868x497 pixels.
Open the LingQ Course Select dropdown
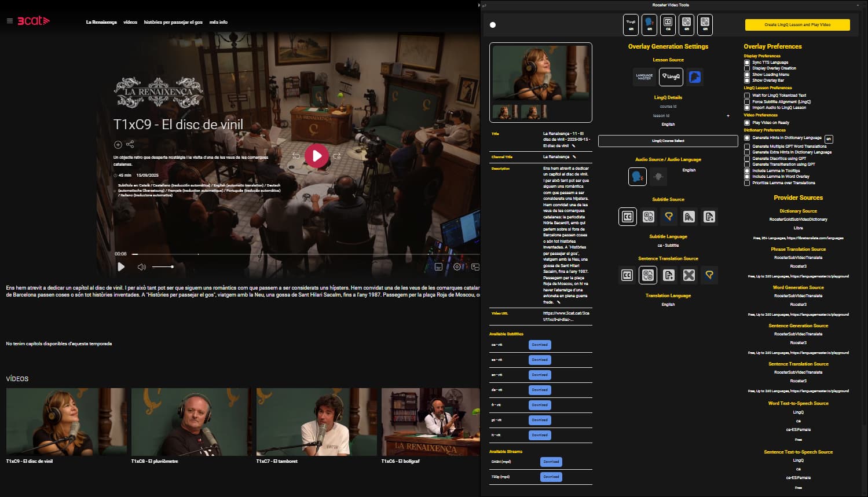pos(668,141)
